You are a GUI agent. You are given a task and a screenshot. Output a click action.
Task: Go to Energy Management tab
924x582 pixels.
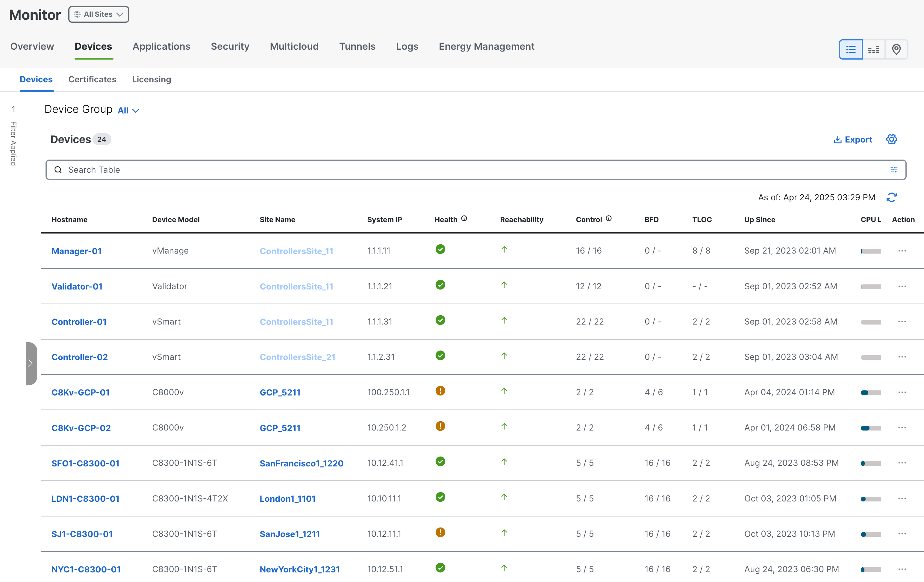point(486,46)
